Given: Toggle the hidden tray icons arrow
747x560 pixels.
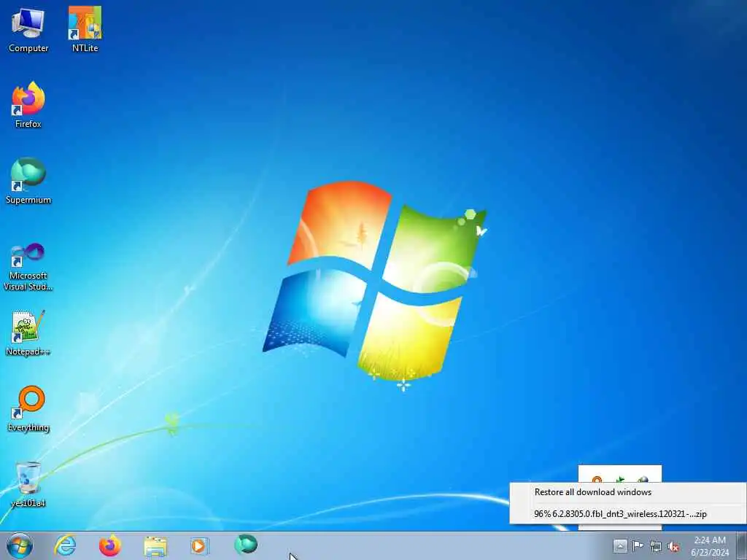Looking at the screenshot, I should [x=620, y=545].
